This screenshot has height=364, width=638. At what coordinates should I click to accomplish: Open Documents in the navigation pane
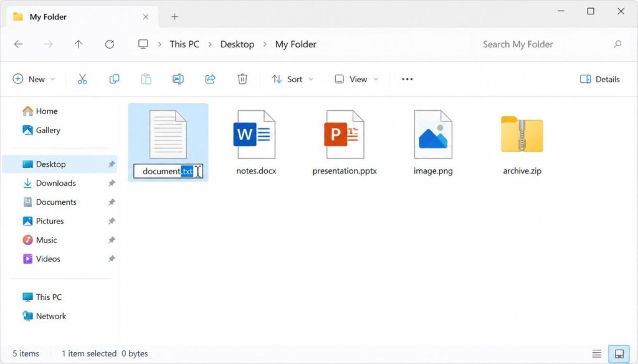pyautogui.click(x=59, y=202)
